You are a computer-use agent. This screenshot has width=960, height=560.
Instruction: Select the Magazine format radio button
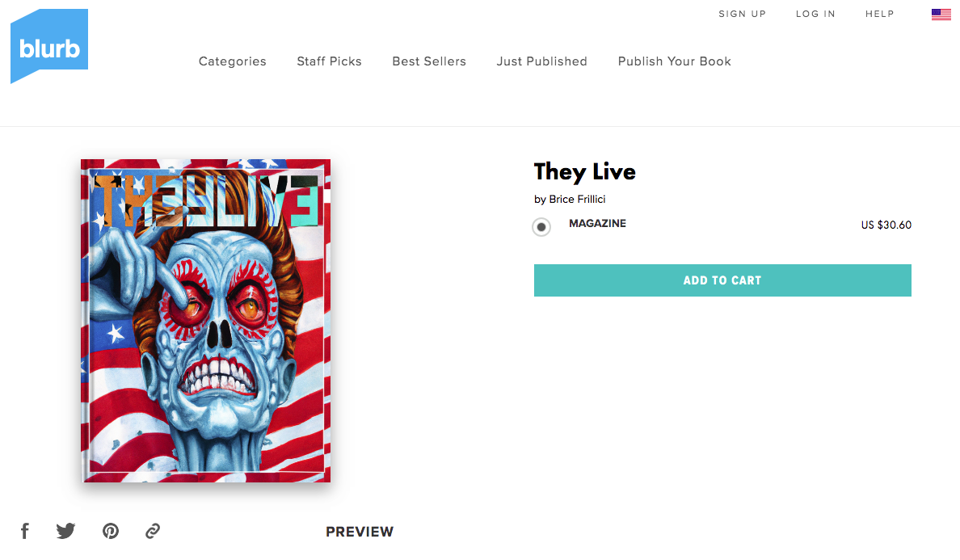coord(541,227)
